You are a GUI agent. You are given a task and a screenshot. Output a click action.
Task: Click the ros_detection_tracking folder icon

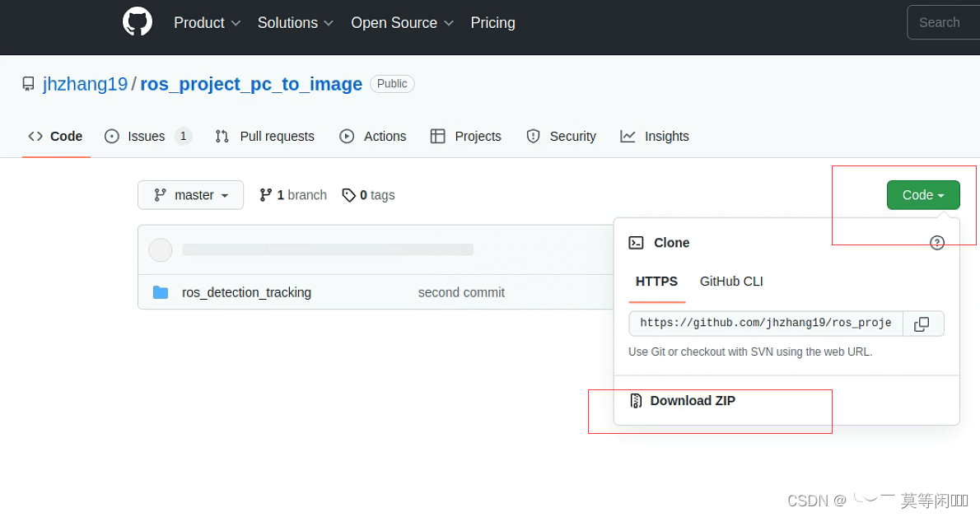tap(161, 292)
